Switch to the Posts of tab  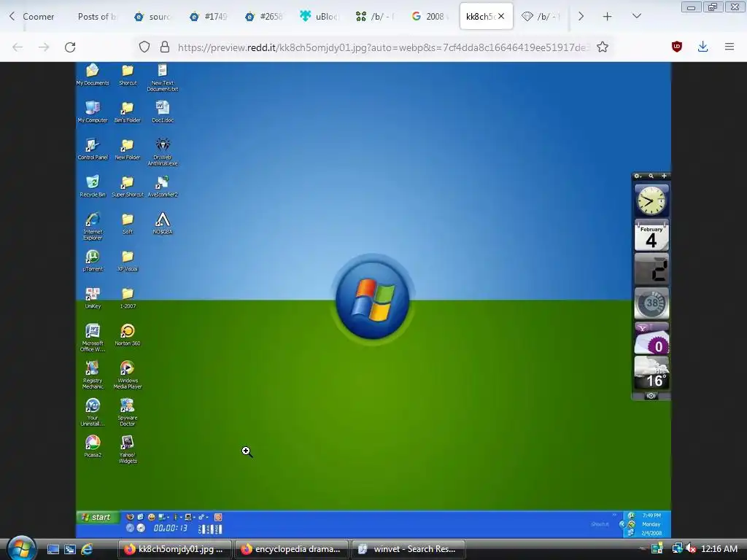point(97,17)
